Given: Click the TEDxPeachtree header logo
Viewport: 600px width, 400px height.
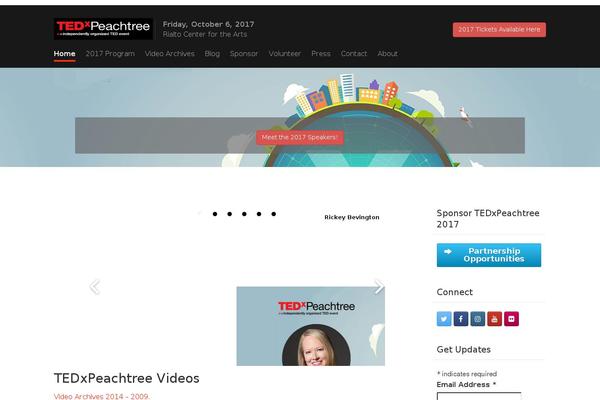Looking at the screenshot, I should pyautogui.click(x=103, y=29).
